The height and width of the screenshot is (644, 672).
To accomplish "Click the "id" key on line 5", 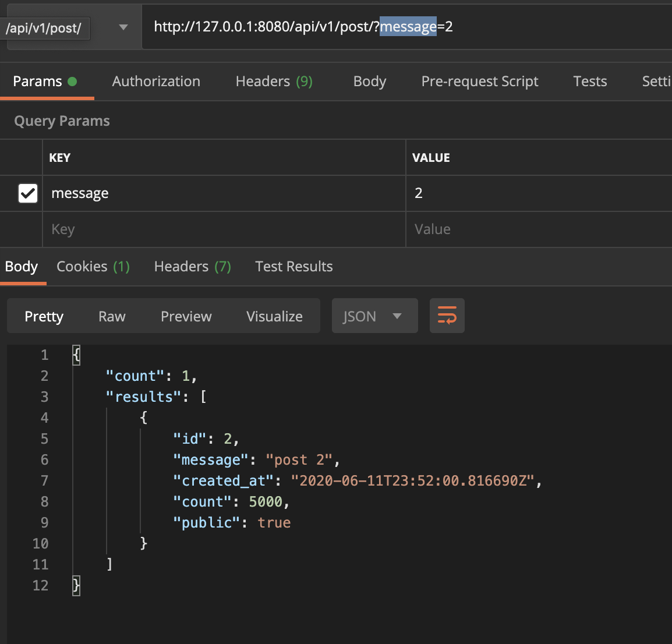I will pyautogui.click(x=190, y=439).
